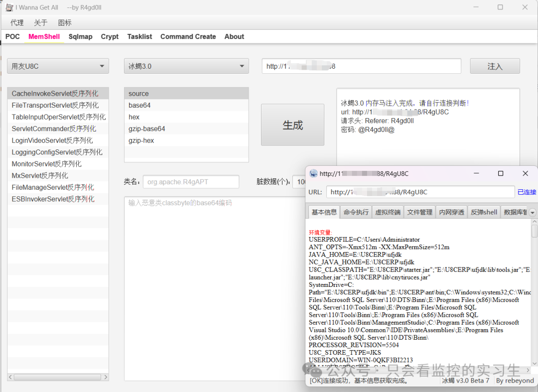Image resolution: width=538 pixels, height=392 pixels.
Task: Open the 关于 menu
Action: pyautogui.click(x=40, y=22)
